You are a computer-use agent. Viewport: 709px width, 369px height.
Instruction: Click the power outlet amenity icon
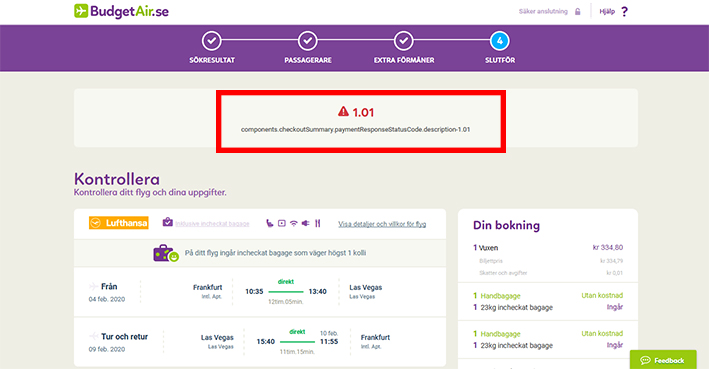click(306, 223)
